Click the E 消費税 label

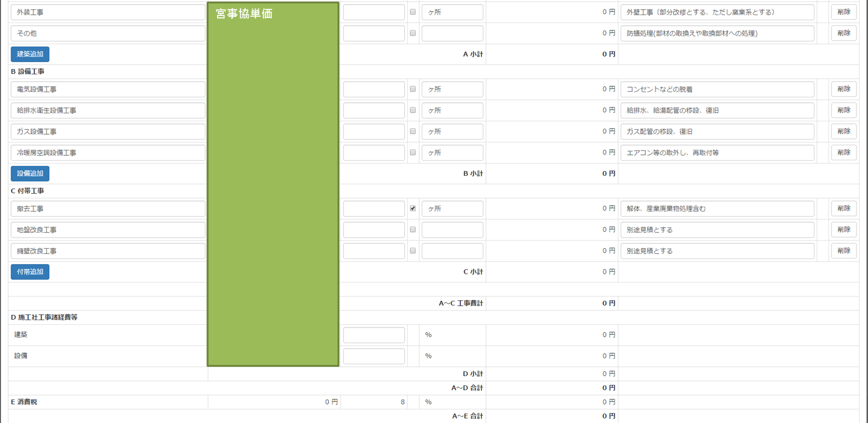click(24, 402)
